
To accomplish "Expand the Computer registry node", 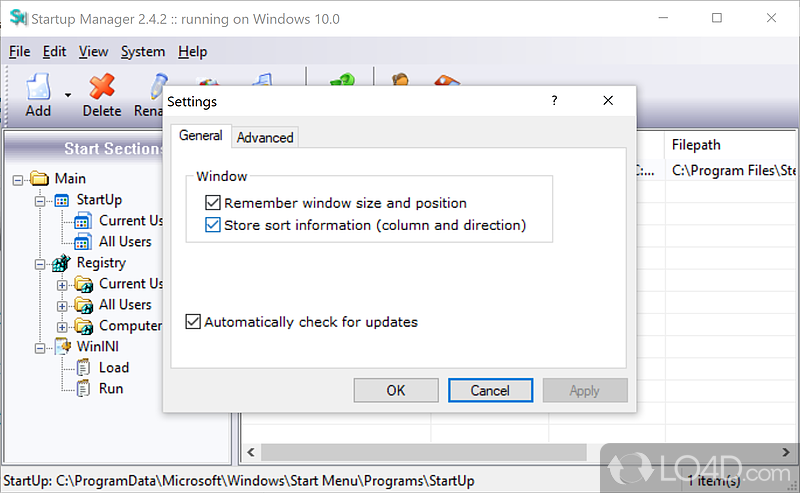I will [x=62, y=327].
